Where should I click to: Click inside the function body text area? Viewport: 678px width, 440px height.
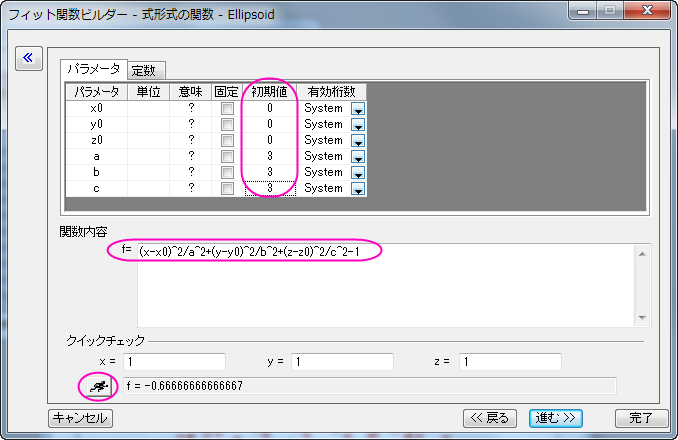coord(387,285)
